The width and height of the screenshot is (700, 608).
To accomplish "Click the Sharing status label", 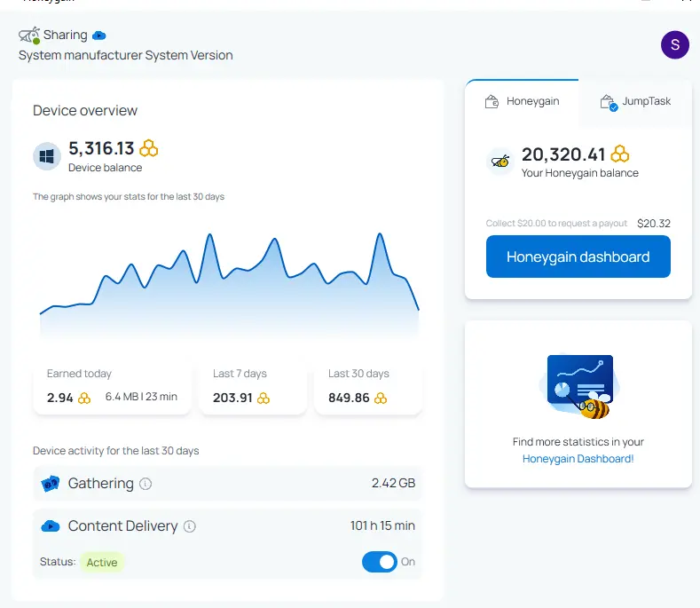I will click(65, 36).
